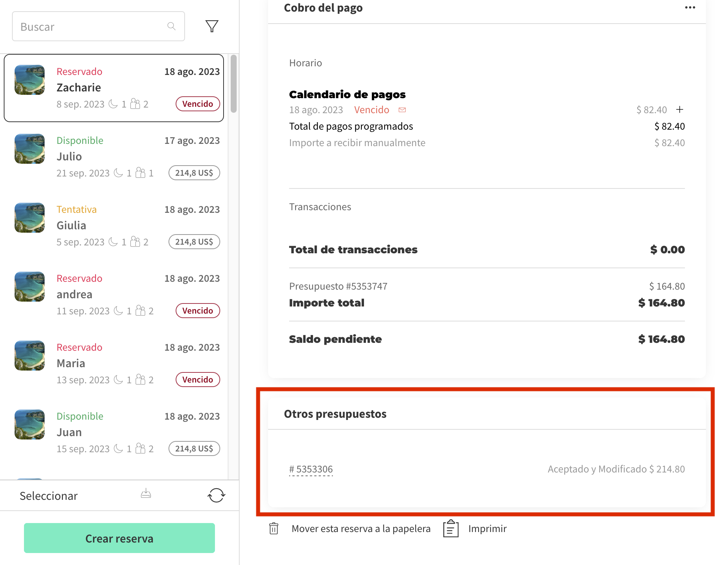Screen dimensions: 728x565
Task: Open quote # 5353306 in Otros presupuestos
Action: (x=311, y=469)
